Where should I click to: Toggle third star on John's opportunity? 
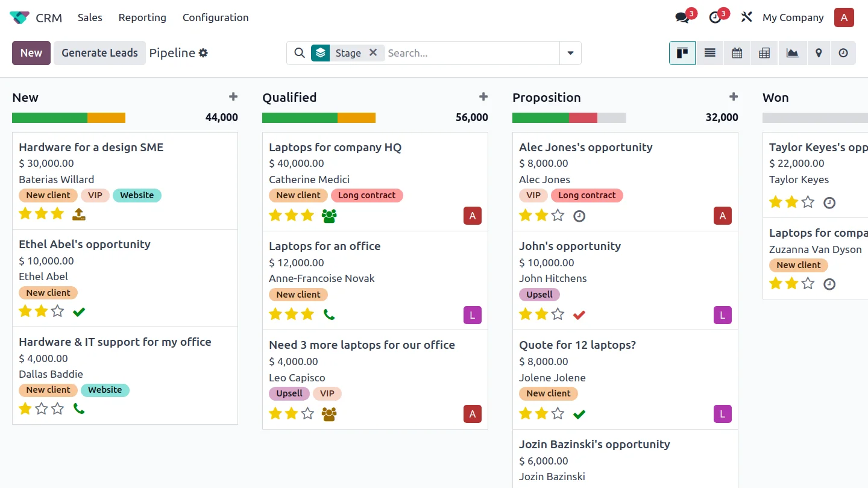tap(558, 314)
